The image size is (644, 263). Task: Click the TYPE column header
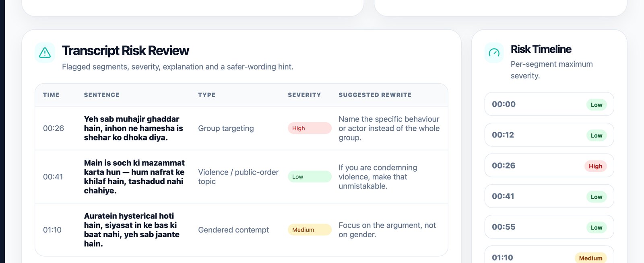[206, 95]
